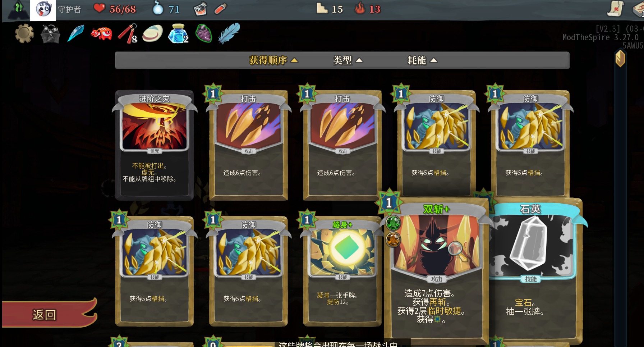This screenshot has height=347, width=644.
Task: Select the 进阶之灾 curse card
Action: point(154,145)
